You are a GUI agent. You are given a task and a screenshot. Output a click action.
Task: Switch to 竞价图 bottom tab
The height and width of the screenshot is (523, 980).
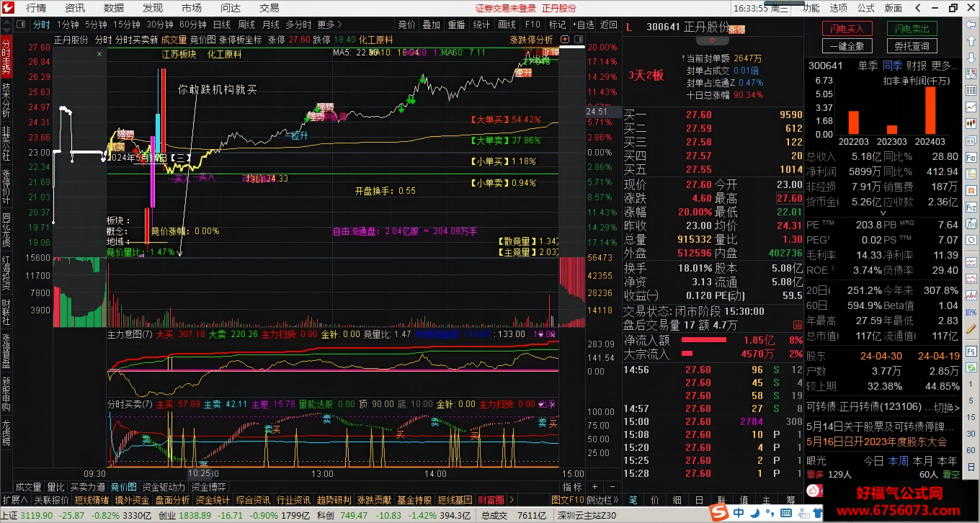coord(124,487)
